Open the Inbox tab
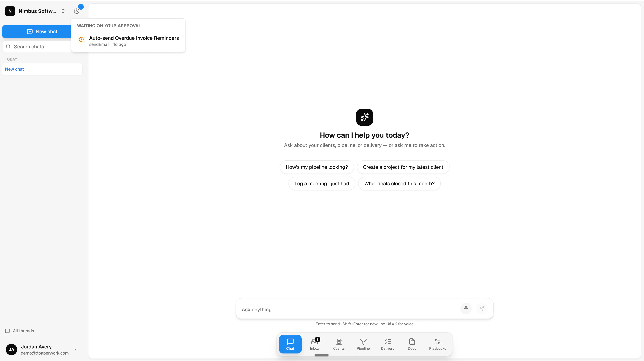644x361 pixels. [x=314, y=344]
